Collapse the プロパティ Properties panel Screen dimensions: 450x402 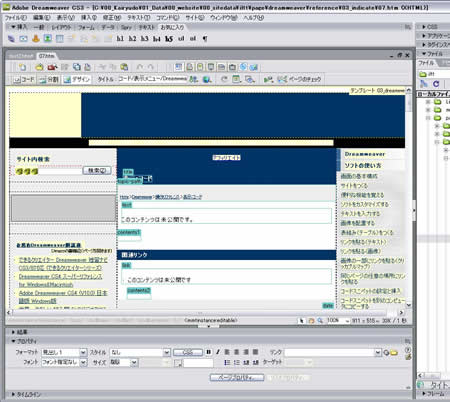(x=24, y=341)
